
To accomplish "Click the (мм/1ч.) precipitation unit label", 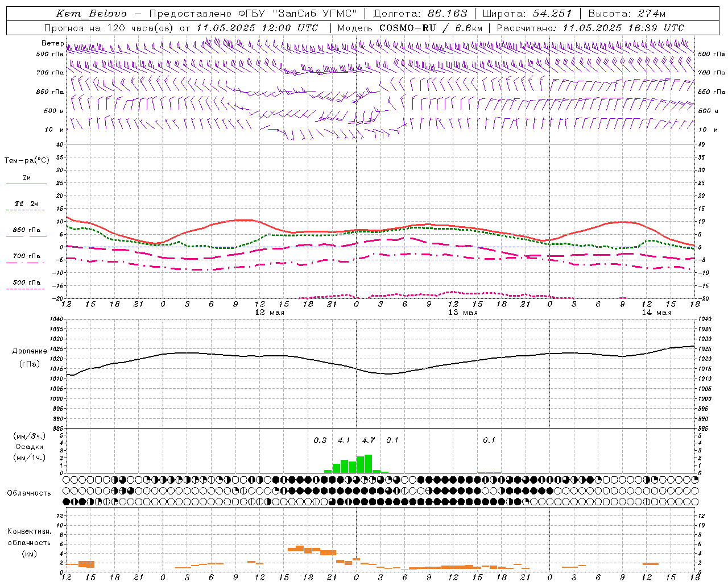I will point(29,458).
